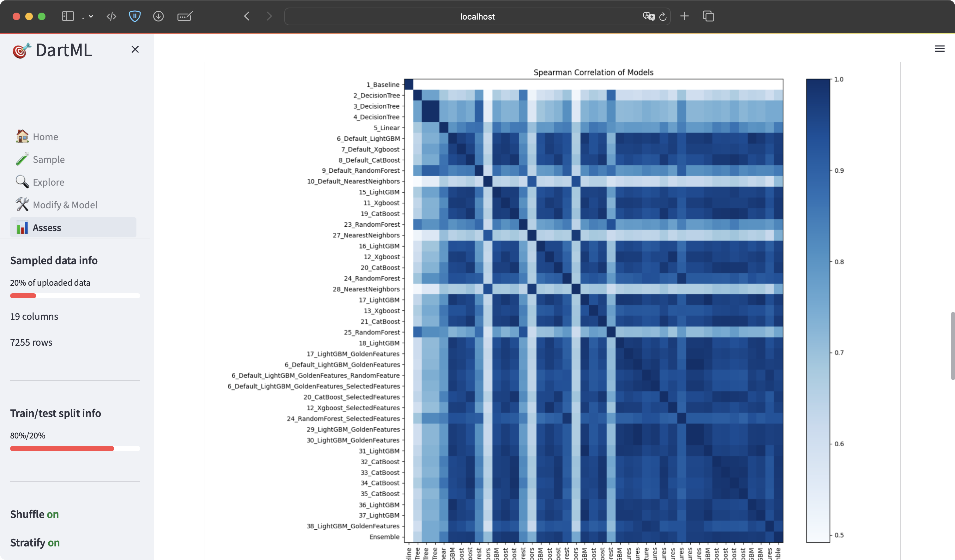
Task: Click the 7255 rows text
Action: [31, 343]
